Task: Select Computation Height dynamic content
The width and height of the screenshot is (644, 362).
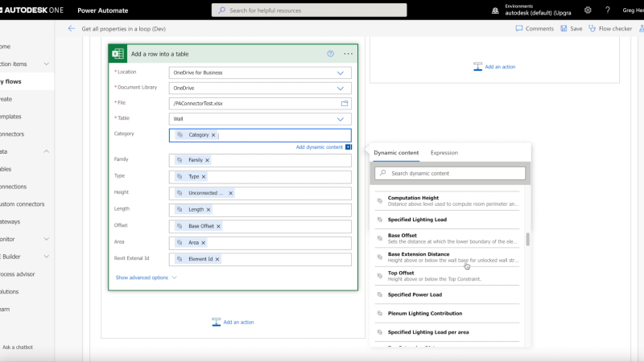Action: click(x=448, y=200)
